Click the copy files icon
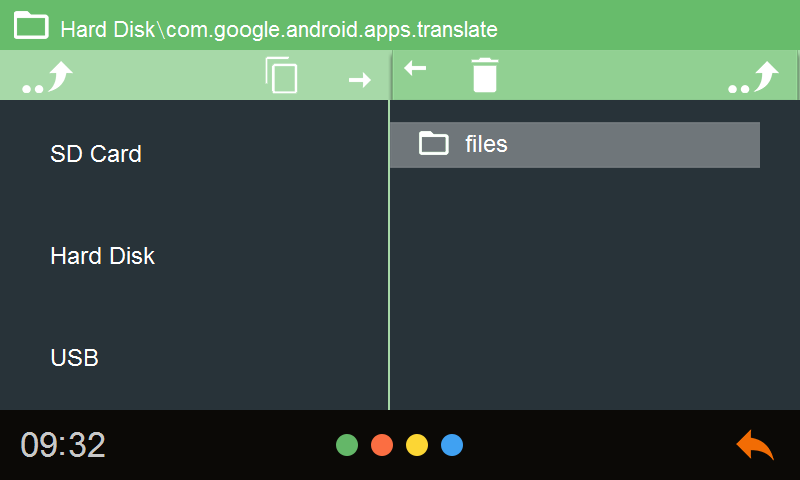 (x=281, y=75)
